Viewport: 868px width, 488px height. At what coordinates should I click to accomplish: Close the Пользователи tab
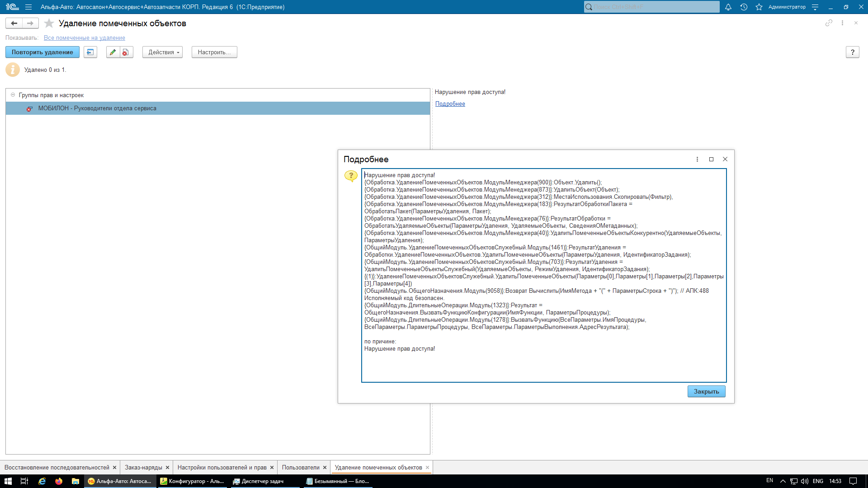[325, 468]
